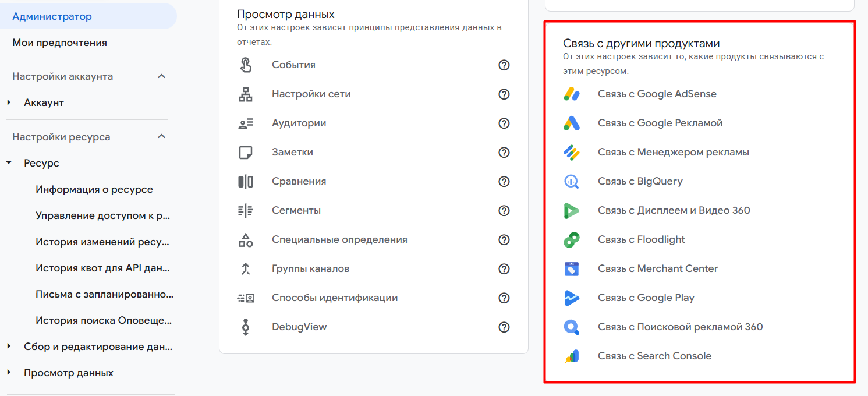Viewport: 868px width, 396px height.
Task: Open the DebugView link
Action: [299, 327]
